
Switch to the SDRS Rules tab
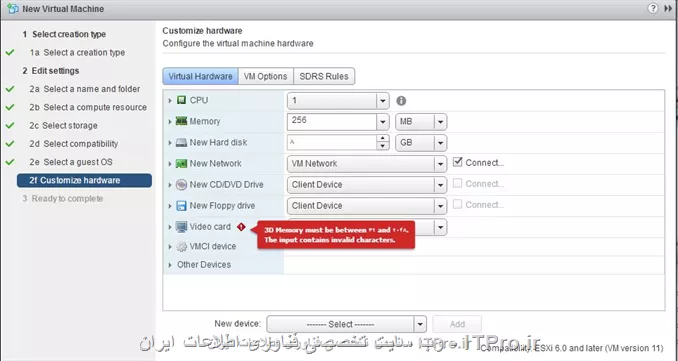point(324,76)
